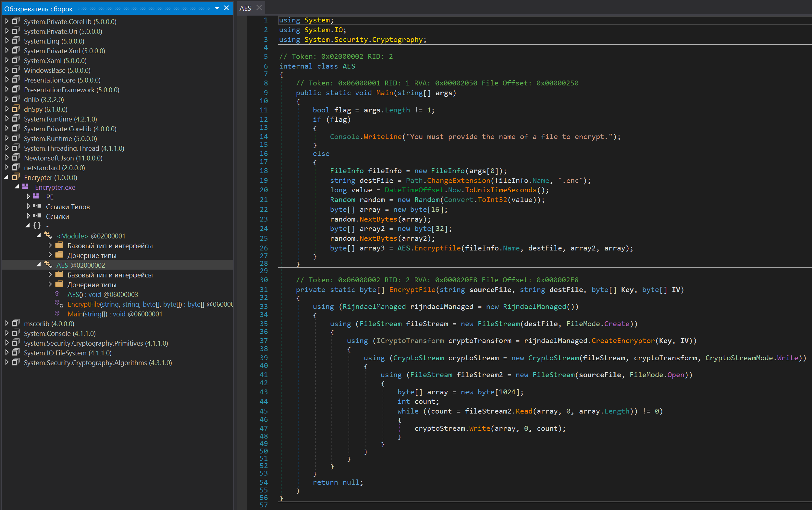Image resolution: width=812 pixels, height=510 pixels.
Task: Click the Encrypter (1.0.0.0) assembly icon
Action: (x=16, y=177)
